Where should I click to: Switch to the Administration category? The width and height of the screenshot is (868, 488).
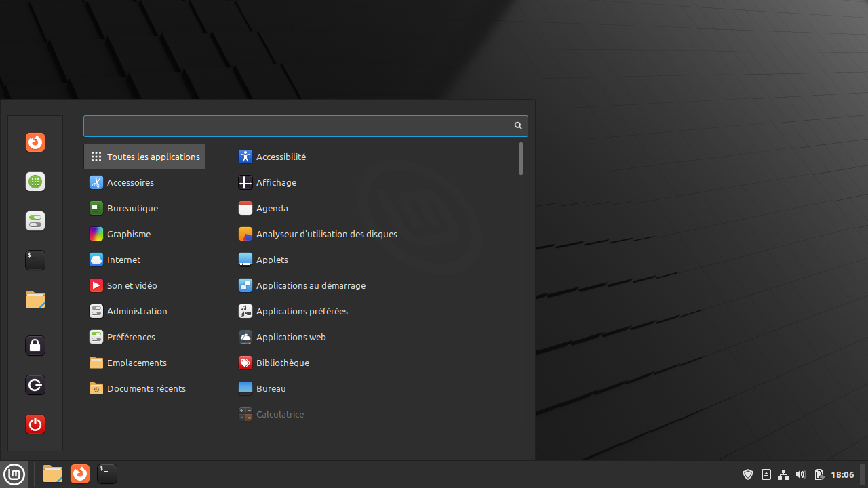pyautogui.click(x=137, y=311)
